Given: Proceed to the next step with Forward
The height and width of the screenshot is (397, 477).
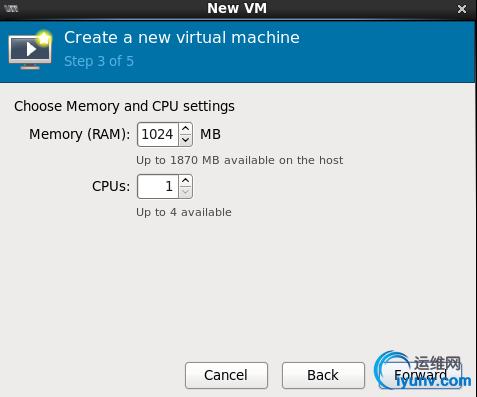Looking at the screenshot, I should 420,375.
